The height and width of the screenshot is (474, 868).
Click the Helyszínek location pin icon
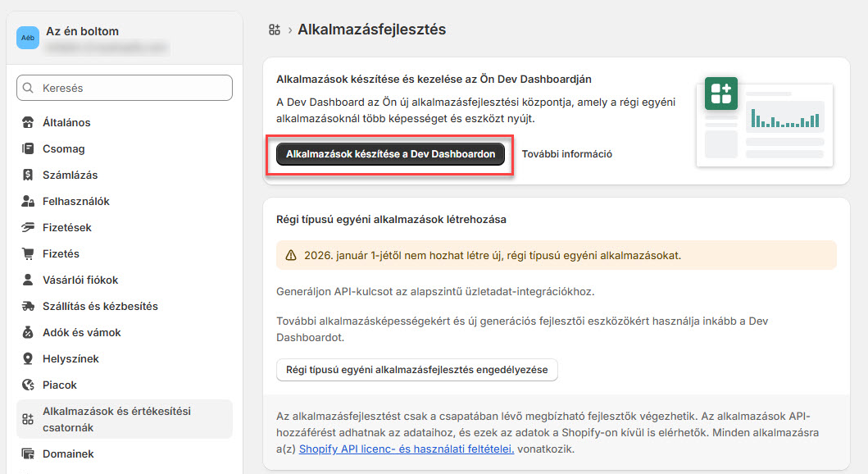[x=28, y=359]
